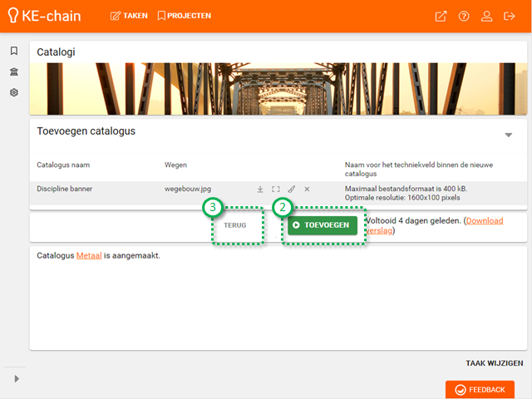Open the help question mark icon
The height and width of the screenshot is (399, 532).
coord(464,16)
